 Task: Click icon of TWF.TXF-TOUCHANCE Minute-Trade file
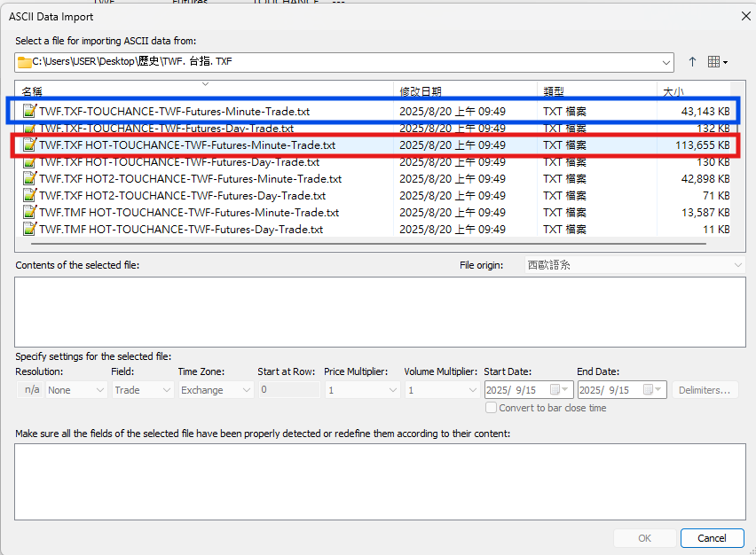pyautogui.click(x=29, y=112)
